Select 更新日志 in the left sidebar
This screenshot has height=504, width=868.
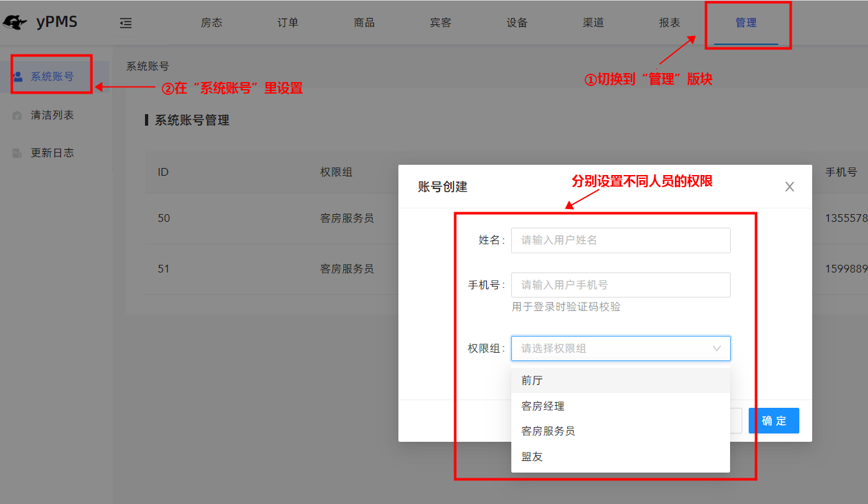53,153
